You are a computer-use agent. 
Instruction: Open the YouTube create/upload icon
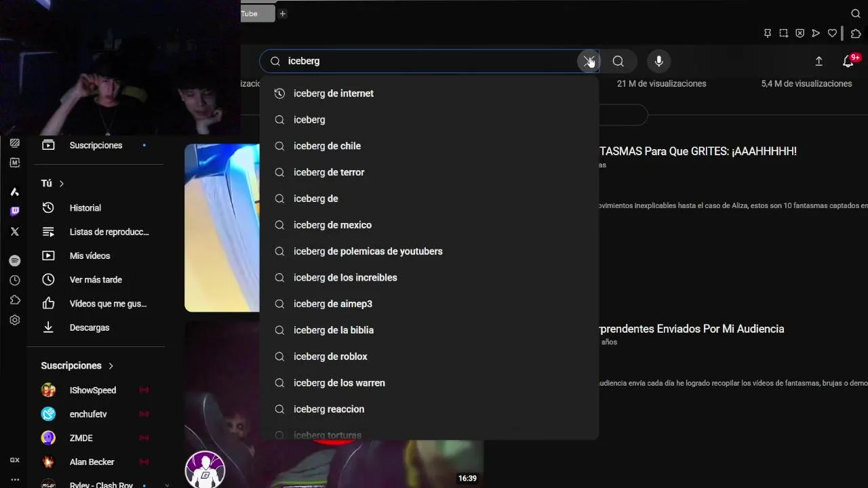818,61
